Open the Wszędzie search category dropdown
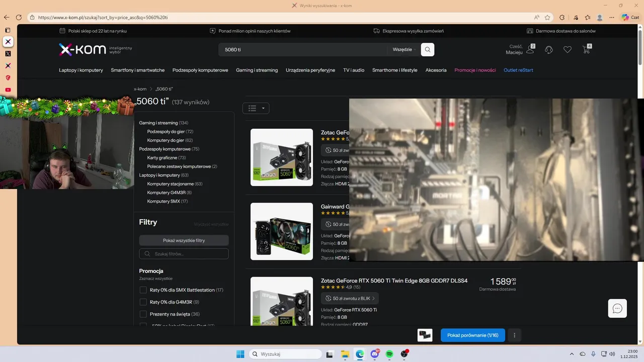 tap(404, 50)
